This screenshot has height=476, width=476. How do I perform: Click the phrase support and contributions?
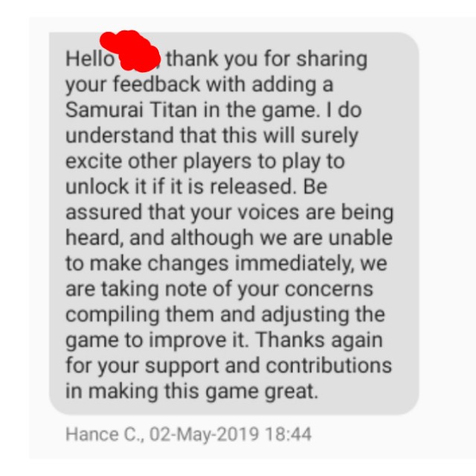pyautogui.click(x=268, y=366)
